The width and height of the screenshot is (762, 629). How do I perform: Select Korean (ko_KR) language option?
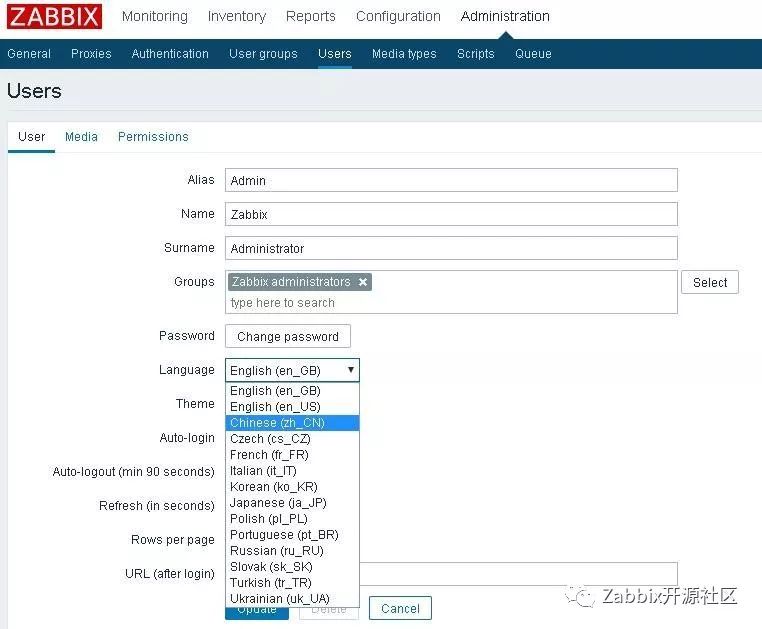[293, 487]
